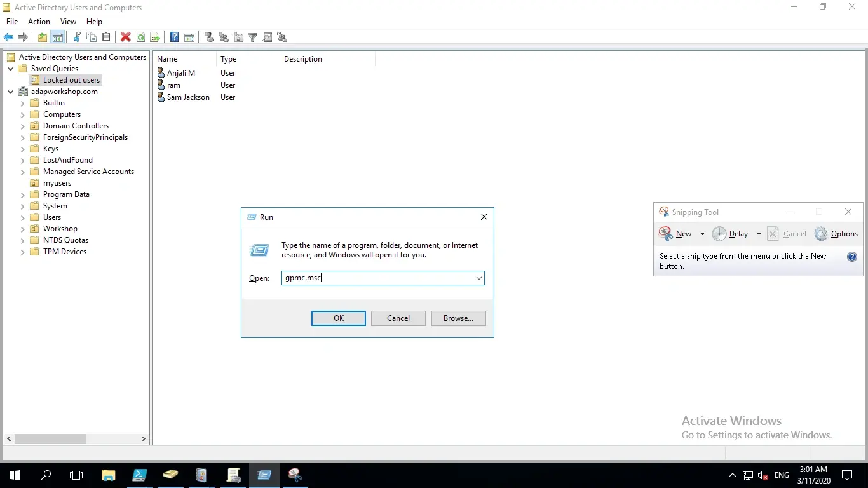Click the Run dialog taskbar icon
Image resolution: width=868 pixels, height=488 pixels.
[264, 475]
